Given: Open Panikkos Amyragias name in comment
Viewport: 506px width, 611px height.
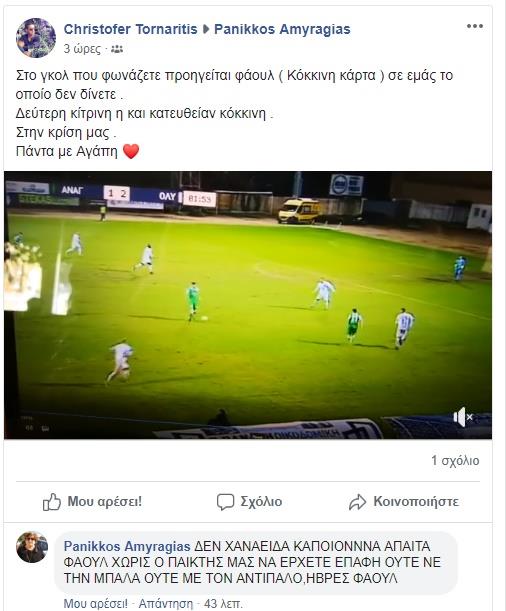Looking at the screenshot, I should pos(127,546).
